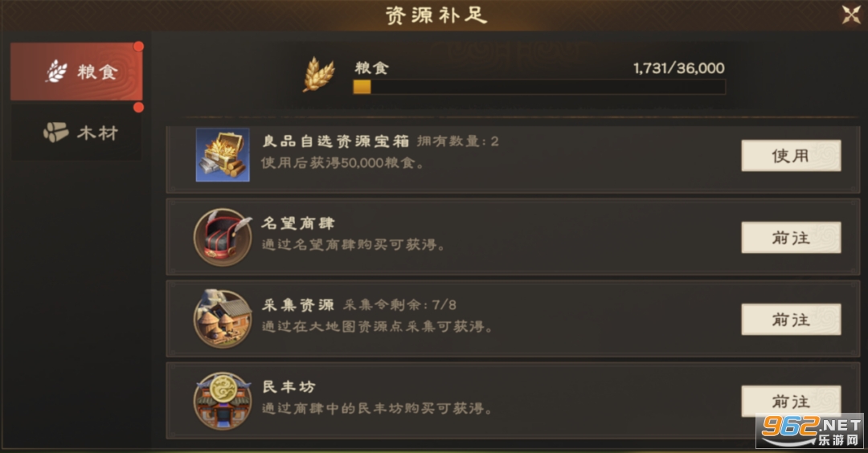Click the wheat icon in 粮食 tab
The image size is (868, 453).
(x=56, y=71)
